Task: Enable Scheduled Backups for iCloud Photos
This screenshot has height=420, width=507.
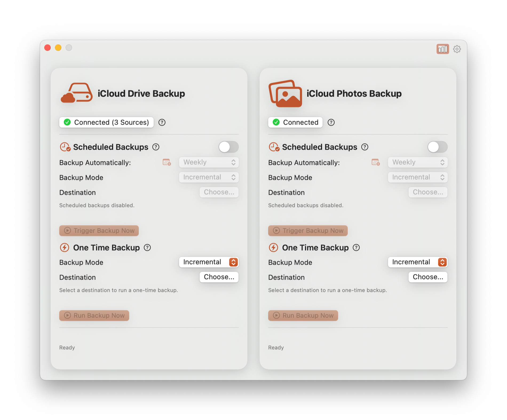Action: [438, 147]
